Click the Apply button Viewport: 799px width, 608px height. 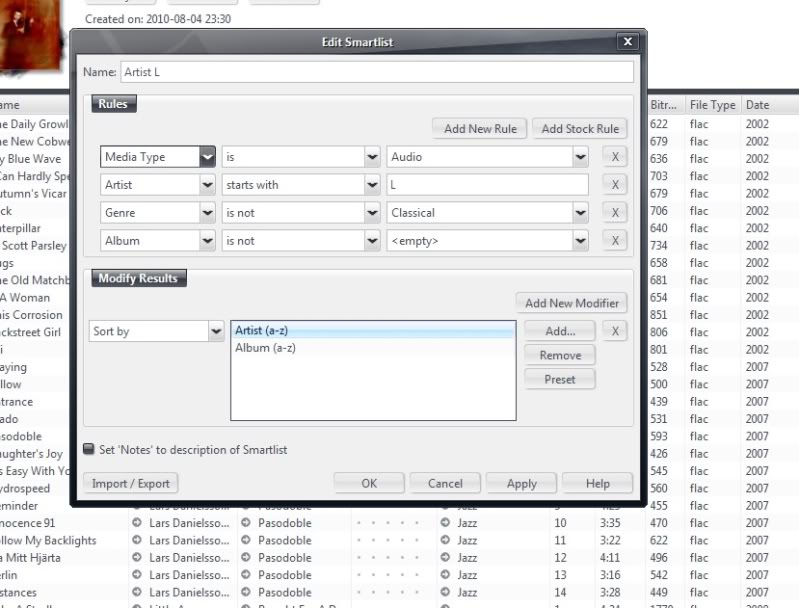pos(521,483)
